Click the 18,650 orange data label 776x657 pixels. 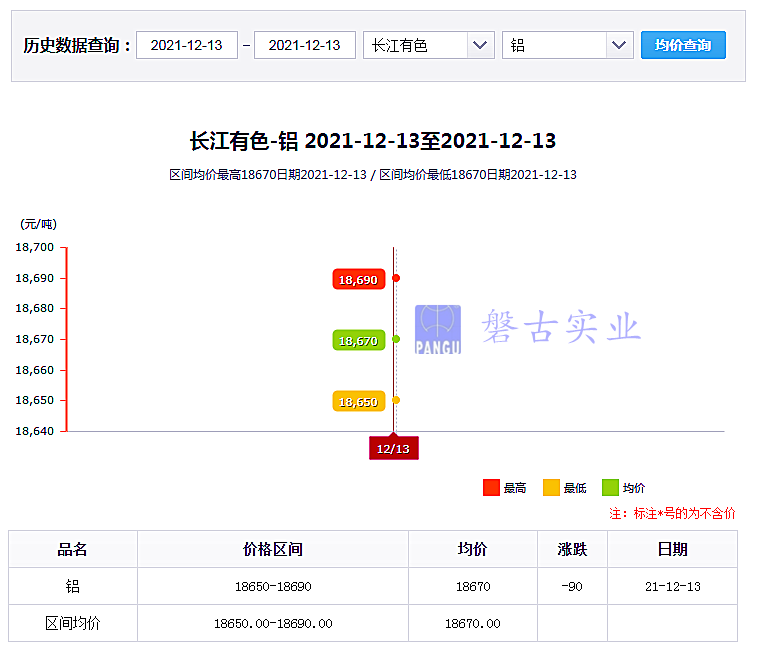pyautogui.click(x=358, y=401)
